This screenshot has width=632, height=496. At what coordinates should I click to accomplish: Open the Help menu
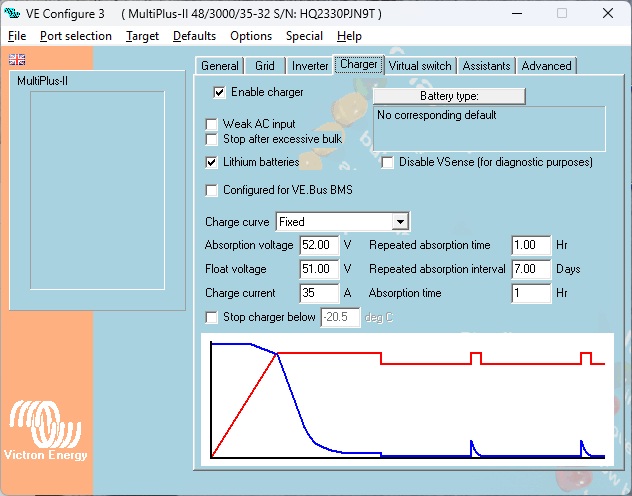349,36
